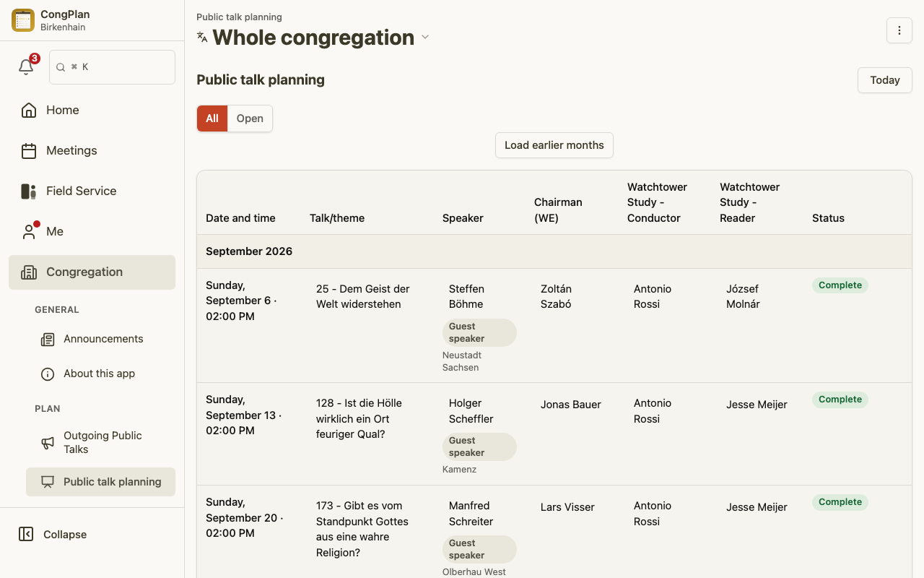Expand the Whole congregation dropdown chevron
Screen dimensions: 924x578
tap(425, 38)
